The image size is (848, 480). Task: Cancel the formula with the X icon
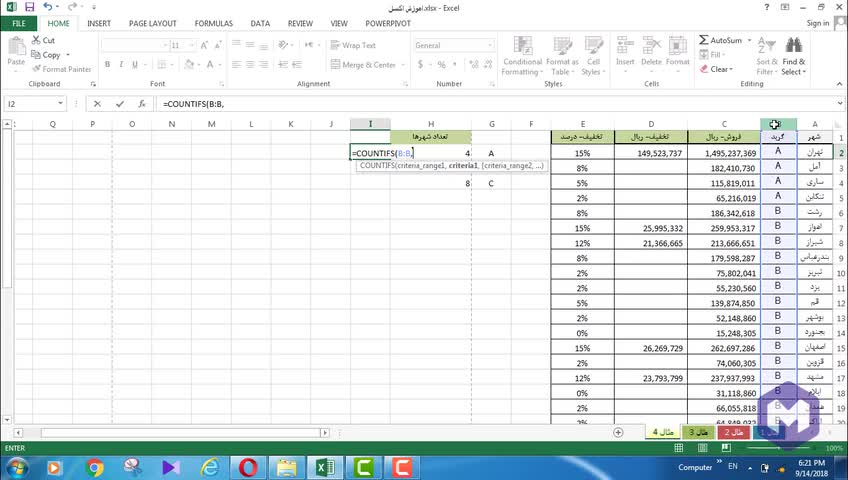click(x=97, y=104)
